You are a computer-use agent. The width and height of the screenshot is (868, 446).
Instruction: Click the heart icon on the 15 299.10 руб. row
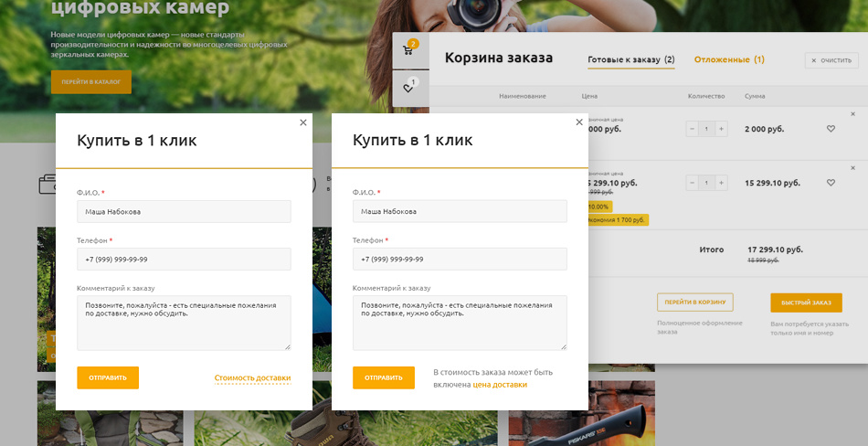point(831,183)
